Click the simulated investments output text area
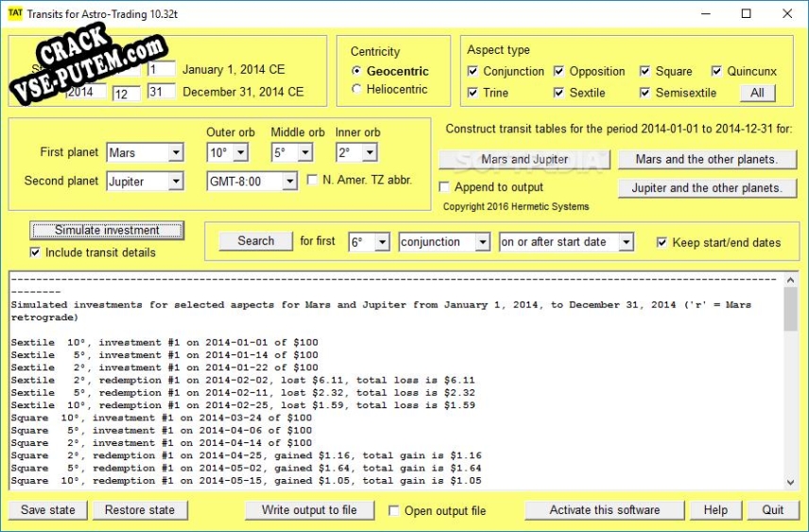Screen dimensions: 809x532 point(396,381)
